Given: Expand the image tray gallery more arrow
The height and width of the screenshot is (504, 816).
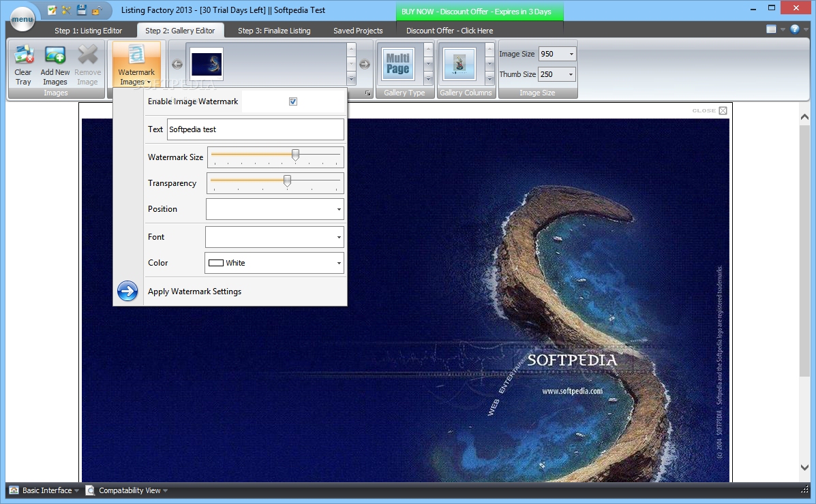Looking at the screenshot, I should pyautogui.click(x=351, y=79).
